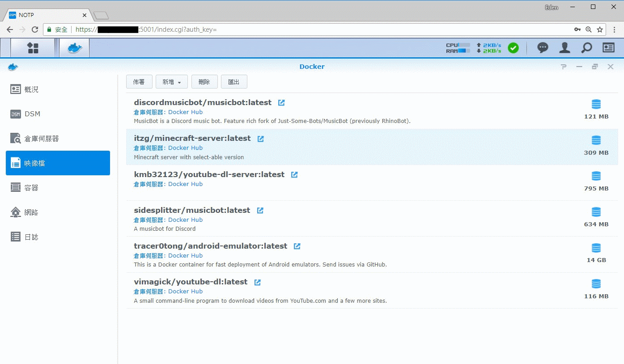The image size is (624, 364).
Task: Select the Docker whale taskbar icon
Action: click(x=75, y=48)
